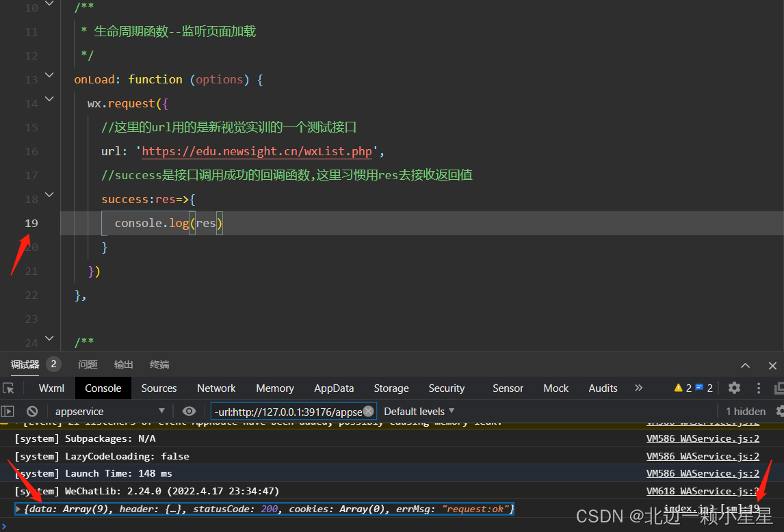Open the Security tab
Viewport: 784px width, 532px height.
[x=447, y=388]
